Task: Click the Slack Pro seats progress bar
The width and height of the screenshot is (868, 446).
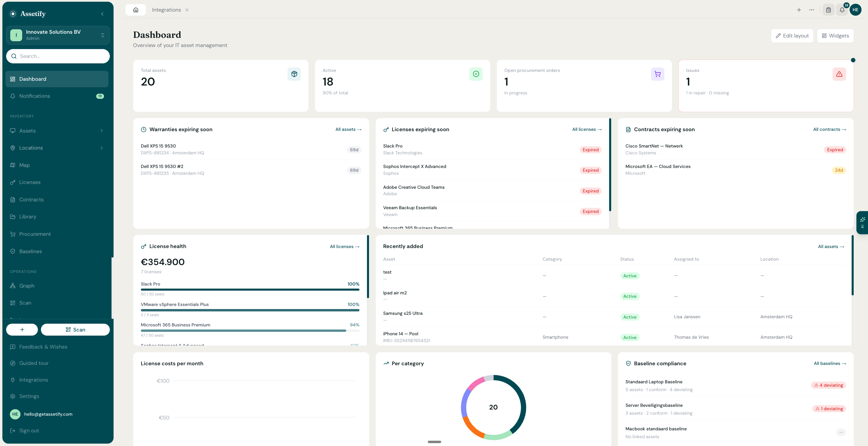Action: (x=250, y=290)
